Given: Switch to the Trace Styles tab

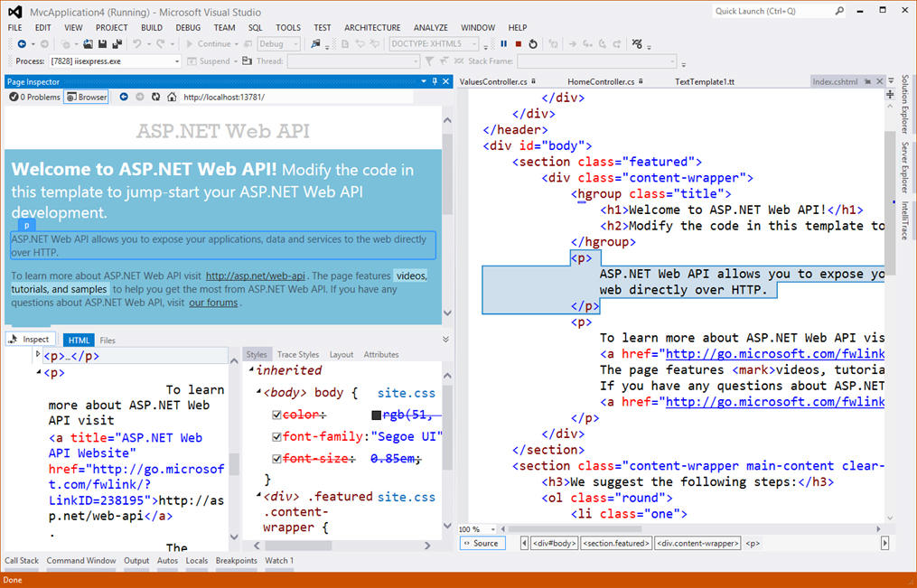Looking at the screenshot, I should coord(299,354).
